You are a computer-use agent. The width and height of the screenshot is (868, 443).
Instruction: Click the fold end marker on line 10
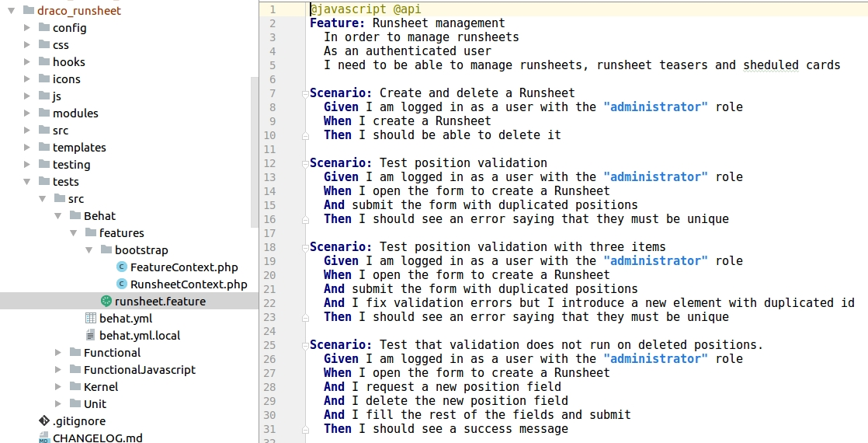click(x=305, y=135)
